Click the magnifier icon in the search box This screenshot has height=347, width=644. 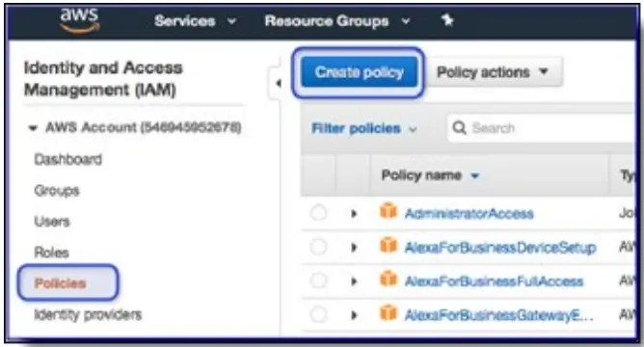459,128
